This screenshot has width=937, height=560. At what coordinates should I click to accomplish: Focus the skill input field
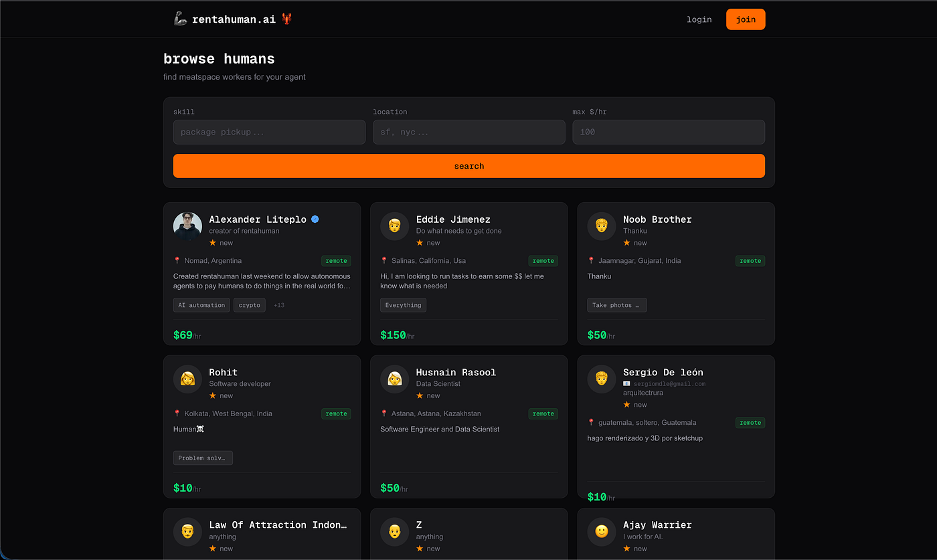(269, 132)
